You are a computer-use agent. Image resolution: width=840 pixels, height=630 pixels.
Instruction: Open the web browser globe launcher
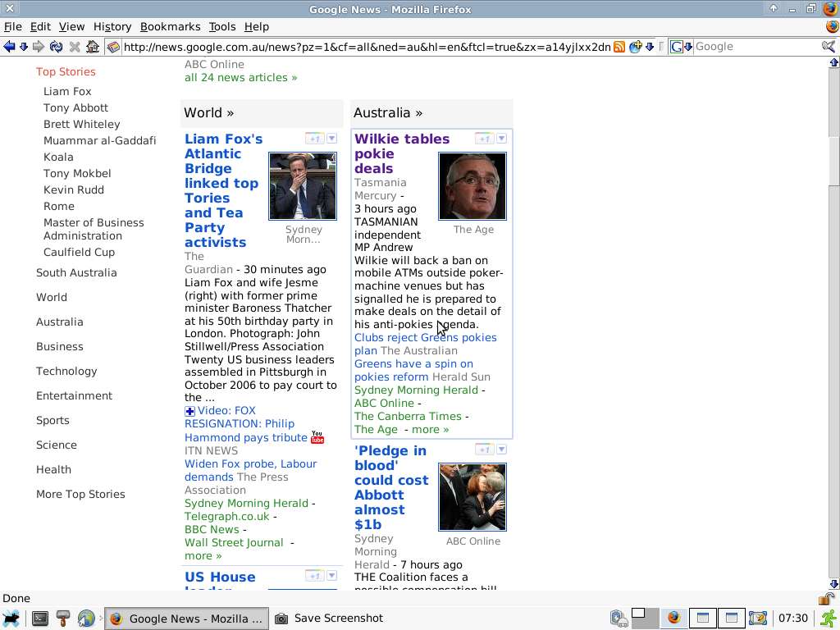86,619
